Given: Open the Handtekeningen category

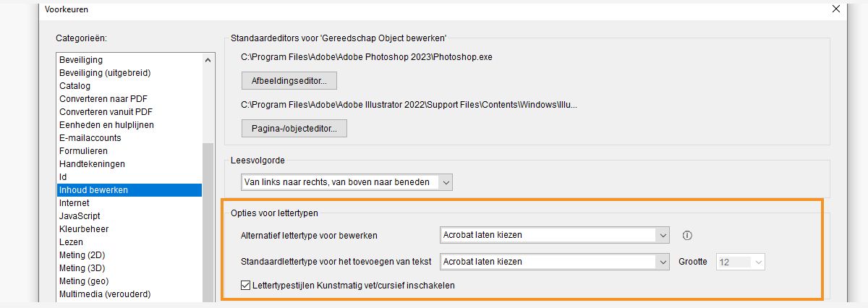Looking at the screenshot, I should (92, 164).
